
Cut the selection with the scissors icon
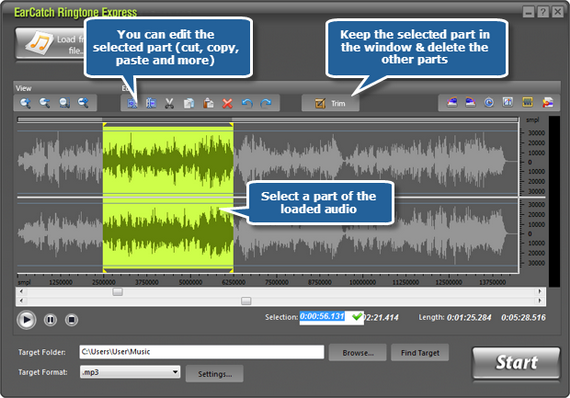(169, 103)
